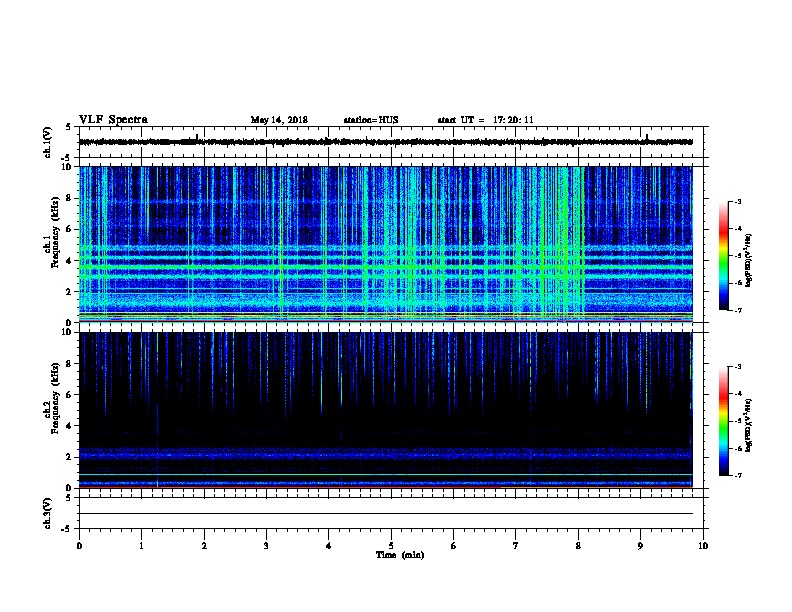Click the flat ch.3 voltage line
The width and height of the screenshot is (792, 612).
[386, 514]
